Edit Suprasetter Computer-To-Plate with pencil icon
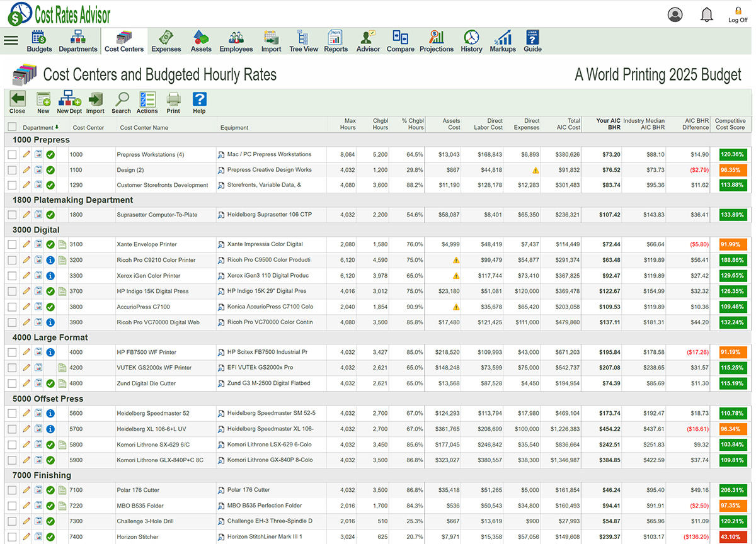756x544 pixels. [26, 215]
